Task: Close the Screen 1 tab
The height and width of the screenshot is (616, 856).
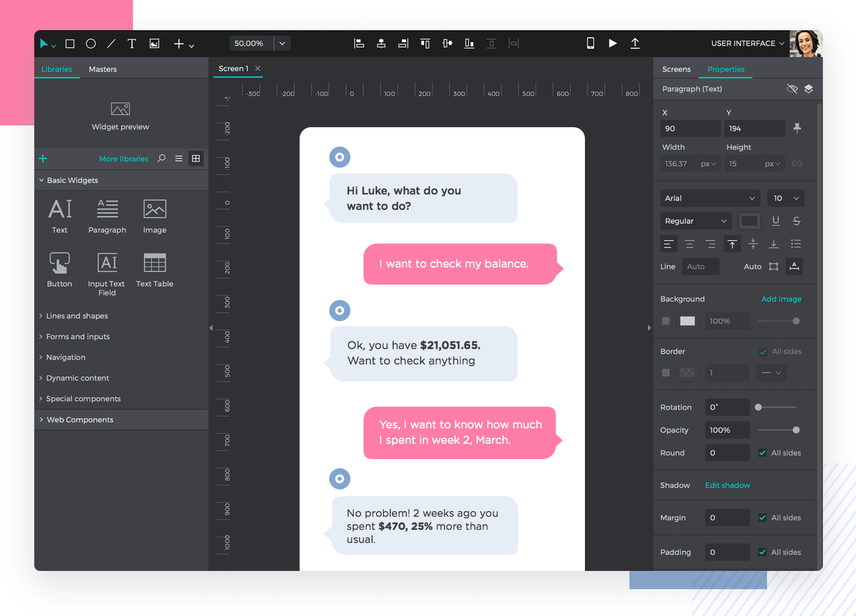Action: tap(258, 68)
